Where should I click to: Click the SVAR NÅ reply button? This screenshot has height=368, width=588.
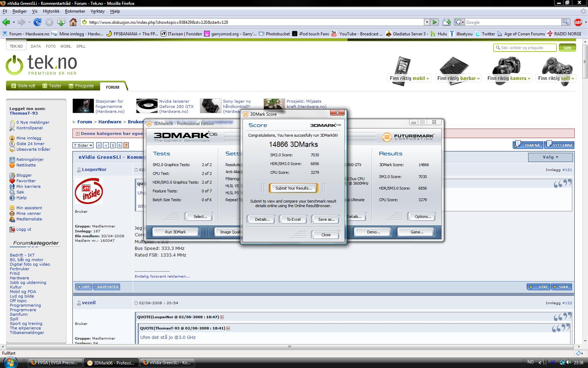[x=527, y=145]
